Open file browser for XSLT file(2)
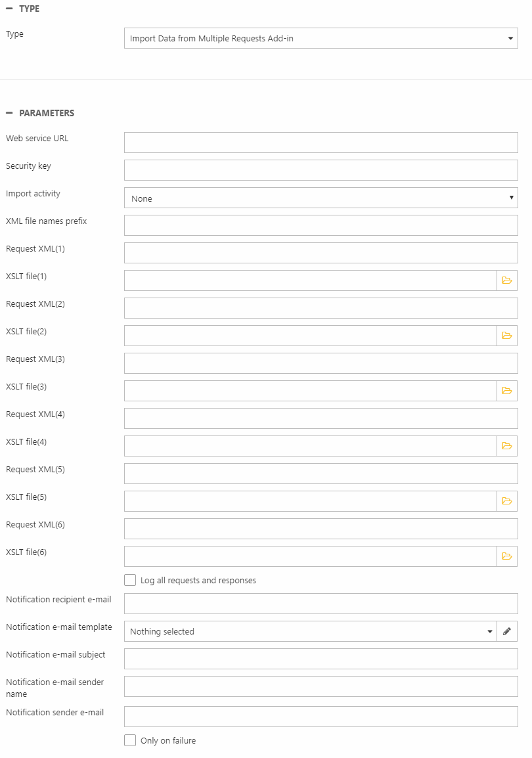 pos(506,336)
